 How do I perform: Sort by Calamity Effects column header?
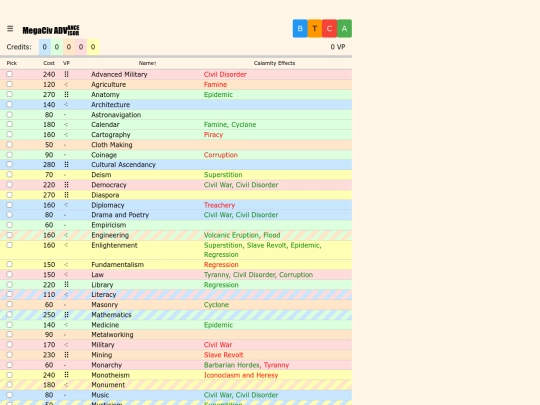point(274,63)
